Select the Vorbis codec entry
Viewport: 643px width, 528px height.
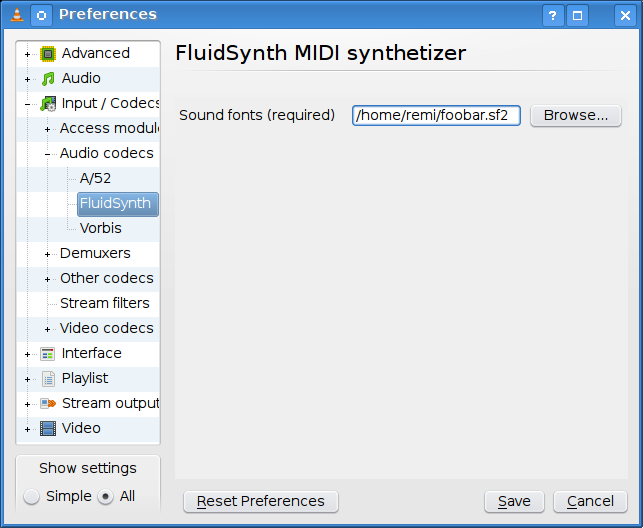click(x=100, y=229)
